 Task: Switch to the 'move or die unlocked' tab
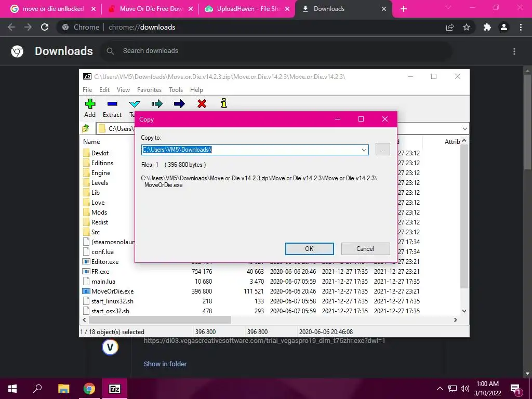tap(54, 9)
